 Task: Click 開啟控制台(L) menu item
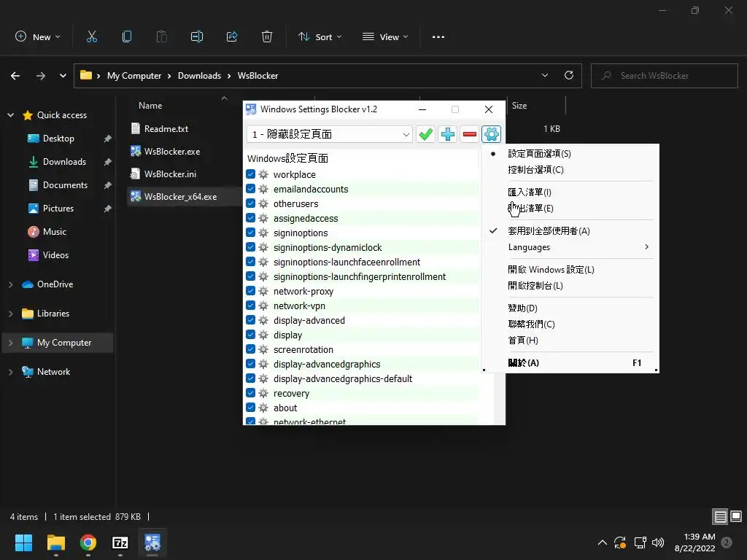tap(570, 286)
